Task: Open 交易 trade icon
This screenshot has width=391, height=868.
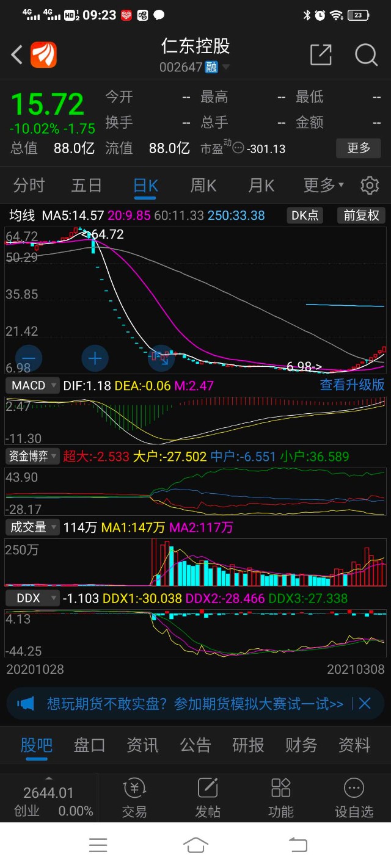Action: click(134, 797)
